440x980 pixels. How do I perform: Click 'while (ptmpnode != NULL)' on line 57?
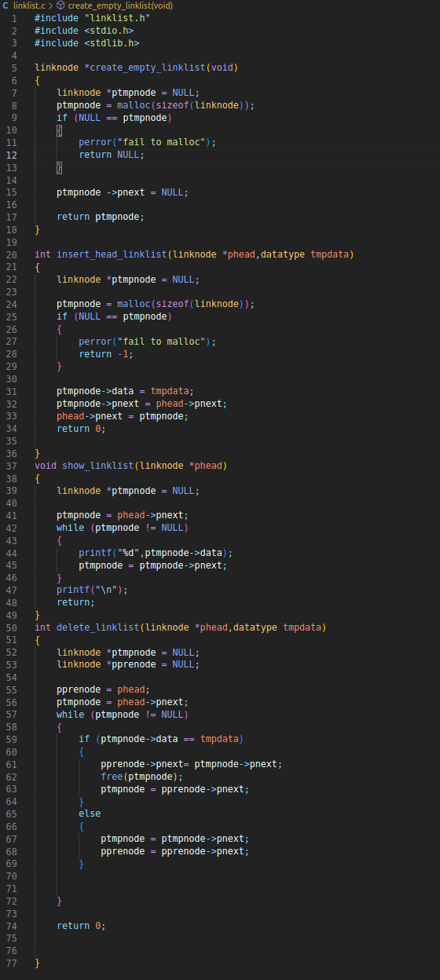pyautogui.click(x=123, y=715)
